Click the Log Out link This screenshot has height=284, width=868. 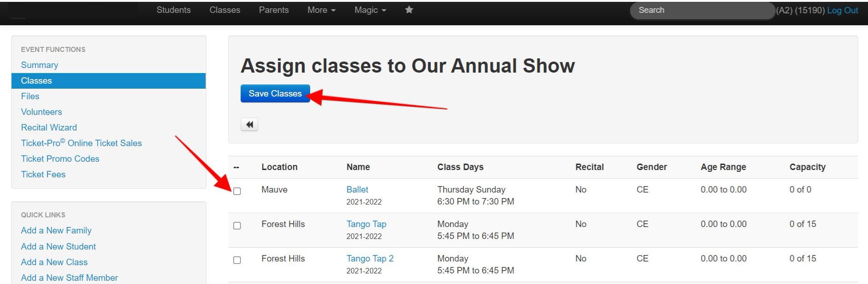[842, 10]
